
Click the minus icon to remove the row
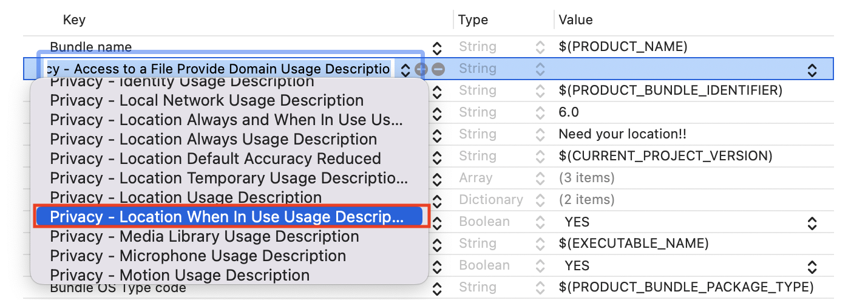438,69
